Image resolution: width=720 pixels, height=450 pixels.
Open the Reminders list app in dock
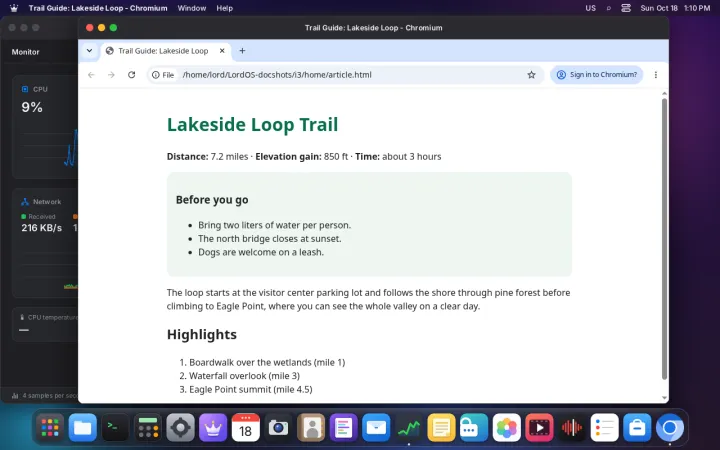pos(604,428)
